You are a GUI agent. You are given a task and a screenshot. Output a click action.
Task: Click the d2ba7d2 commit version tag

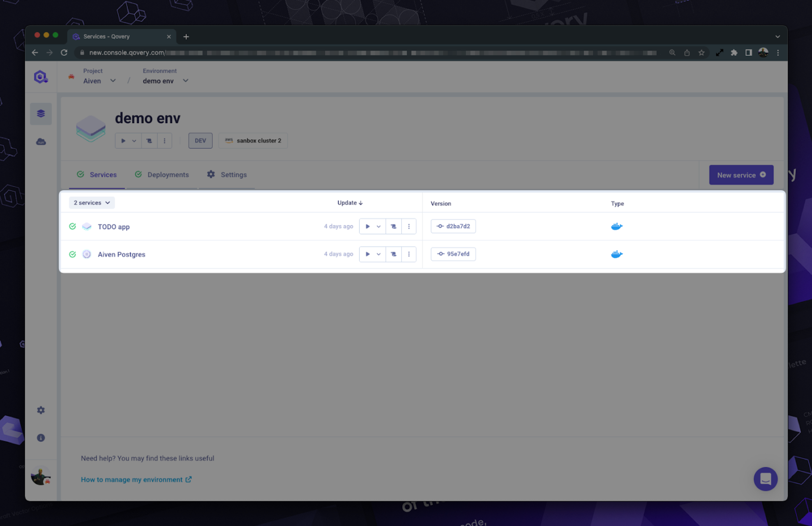[453, 226]
